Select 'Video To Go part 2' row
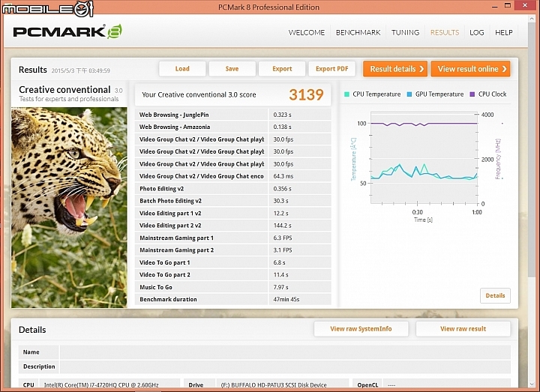The width and height of the screenshot is (540, 392). tap(232, 274)
